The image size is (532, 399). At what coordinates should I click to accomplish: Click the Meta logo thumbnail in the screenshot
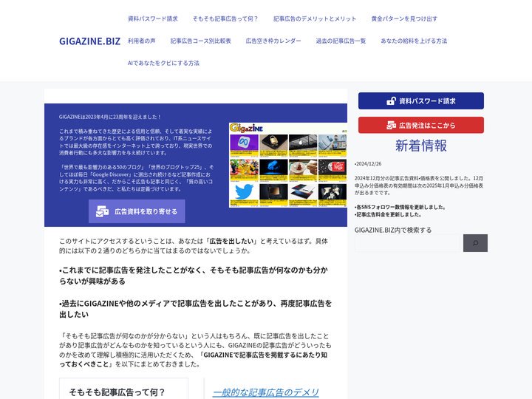pos(244,143)
